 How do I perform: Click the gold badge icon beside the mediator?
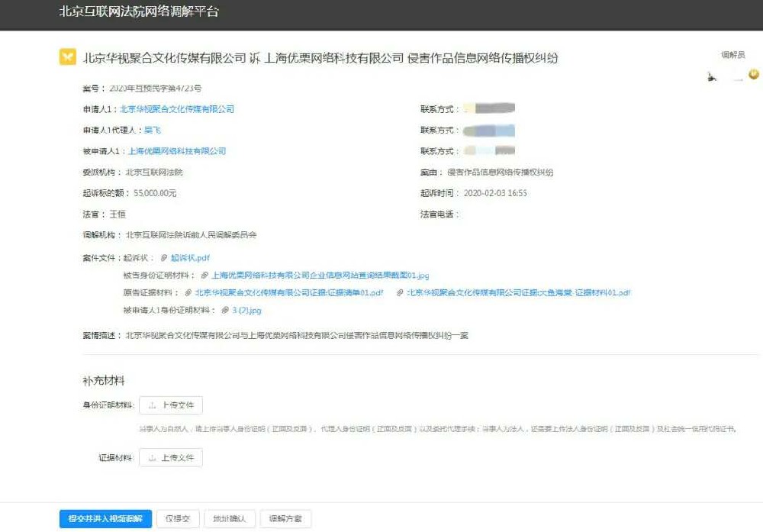pos(754,74)
